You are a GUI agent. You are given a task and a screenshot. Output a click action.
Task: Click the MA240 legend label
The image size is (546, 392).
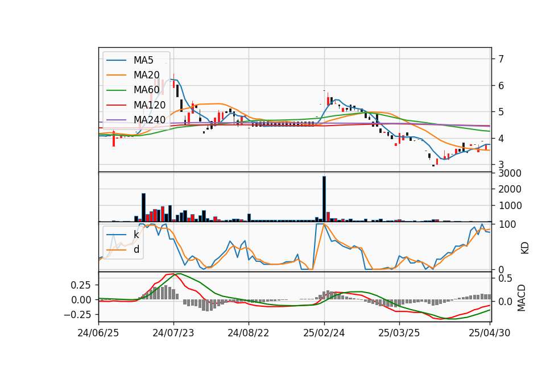click(x=150, y=120)
